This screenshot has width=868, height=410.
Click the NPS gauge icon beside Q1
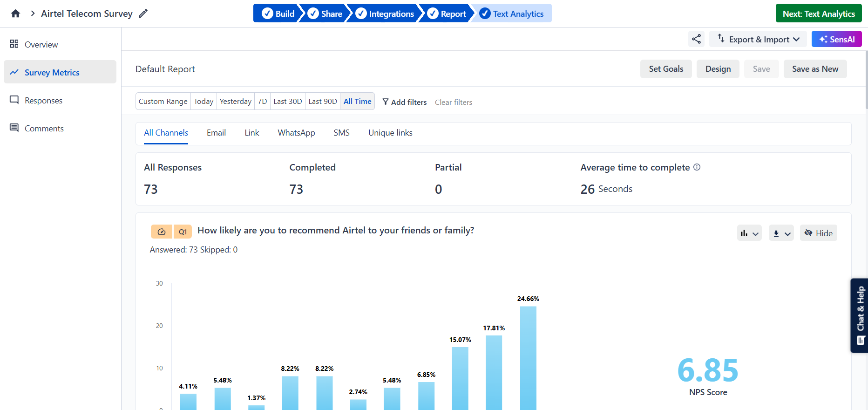click(161, 232)
